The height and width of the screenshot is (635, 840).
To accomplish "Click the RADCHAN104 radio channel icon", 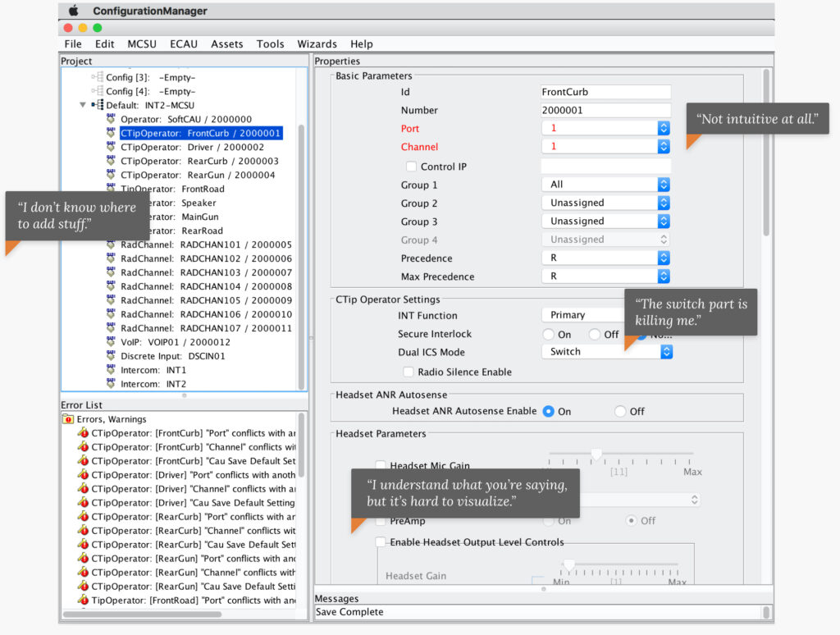I will tap(111, 286).
